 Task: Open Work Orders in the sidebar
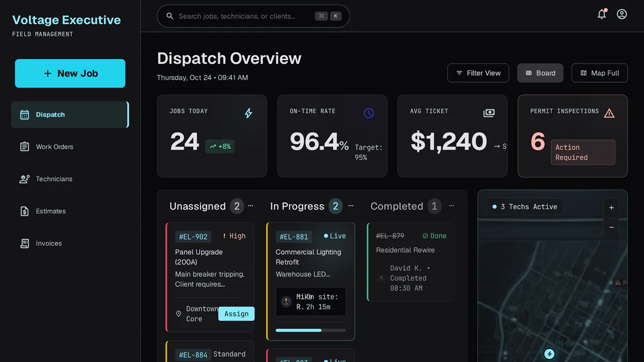[x=70, y=147]
